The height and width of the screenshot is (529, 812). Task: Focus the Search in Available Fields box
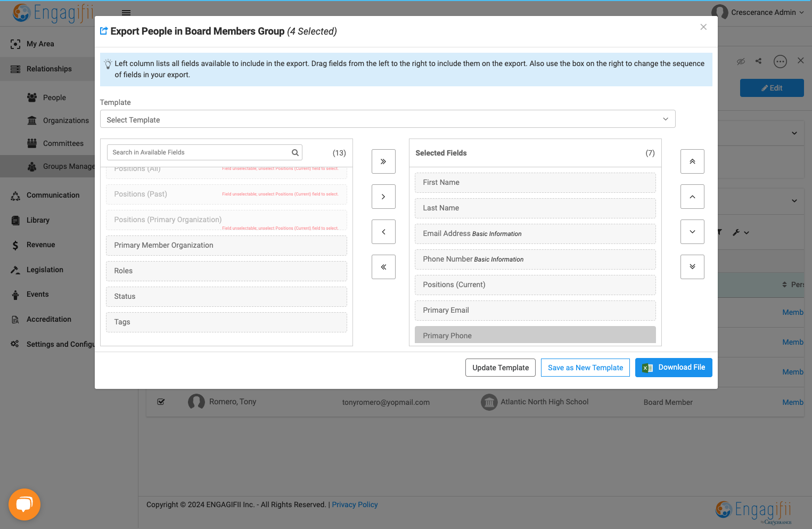coord(204,152)
